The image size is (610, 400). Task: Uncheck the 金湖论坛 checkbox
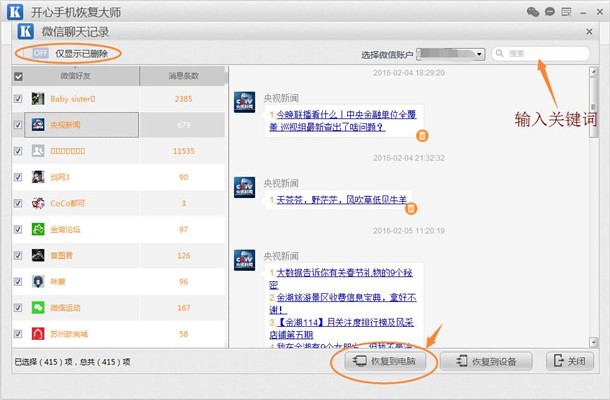point(18,229)
